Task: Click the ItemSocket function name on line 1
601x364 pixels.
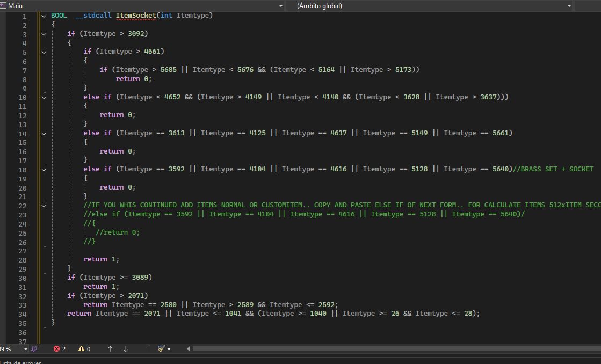Action: (x=136, y=16)
